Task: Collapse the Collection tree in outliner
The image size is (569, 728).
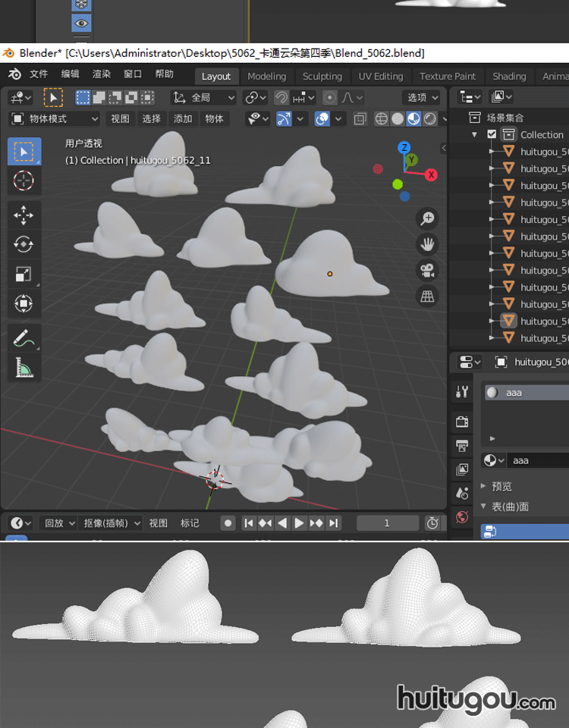Action: [475, 134]
